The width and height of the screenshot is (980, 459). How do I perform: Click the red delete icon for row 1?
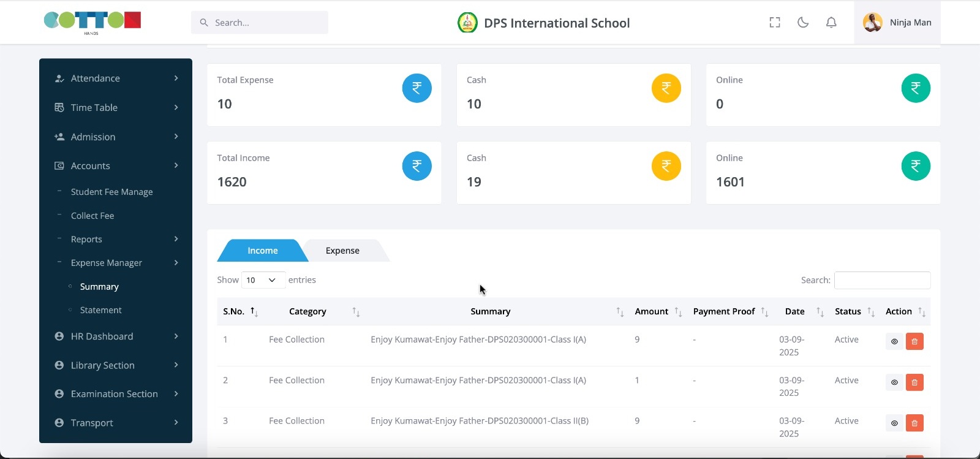[914, 341]
